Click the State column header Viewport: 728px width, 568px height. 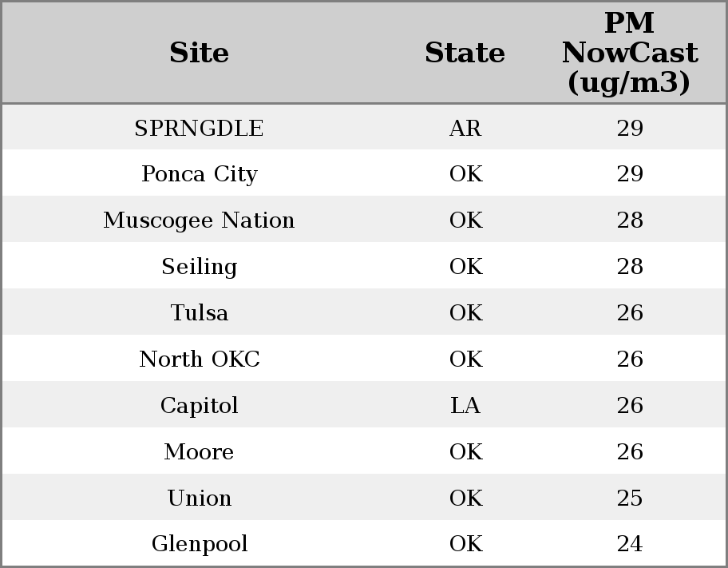point(465,54)
